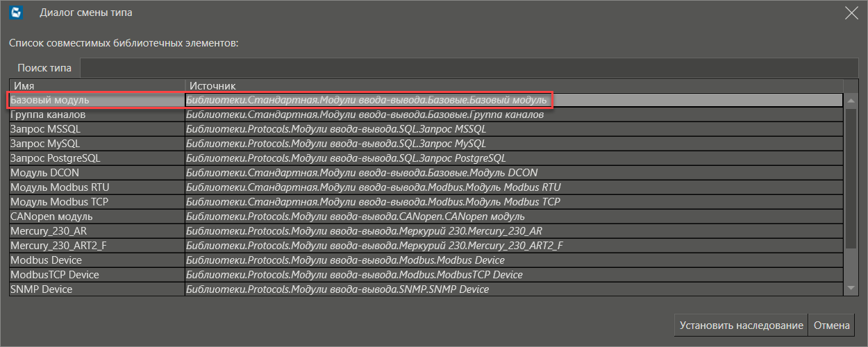Click the Установить наследование button

click(x=740, y=325)
